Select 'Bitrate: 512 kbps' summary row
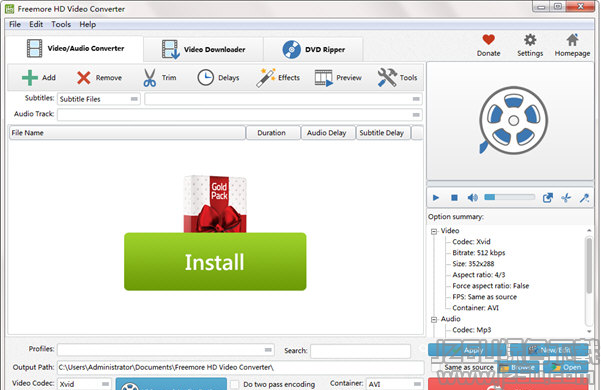The width and height of the screenshot is (601, 390). click(478, 253)
